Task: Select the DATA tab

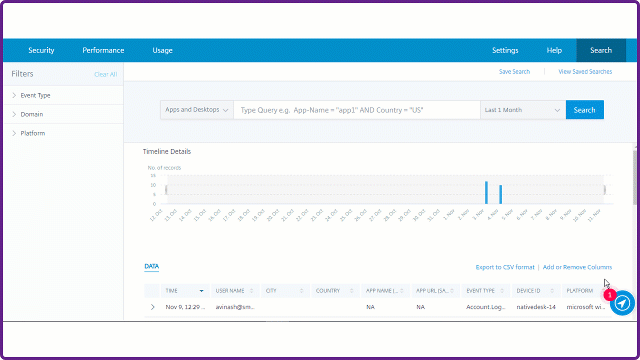Action: coord(151,267)
